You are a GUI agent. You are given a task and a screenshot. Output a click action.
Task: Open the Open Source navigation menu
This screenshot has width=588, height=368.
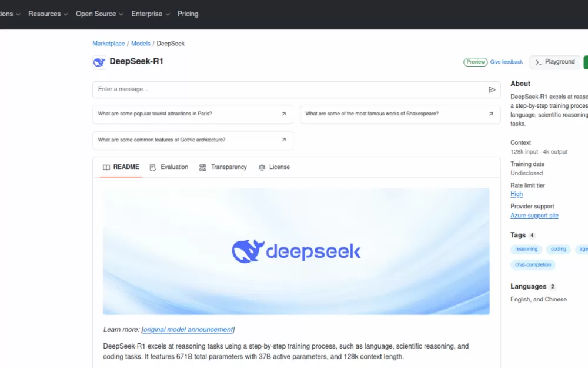pos(99,14)
